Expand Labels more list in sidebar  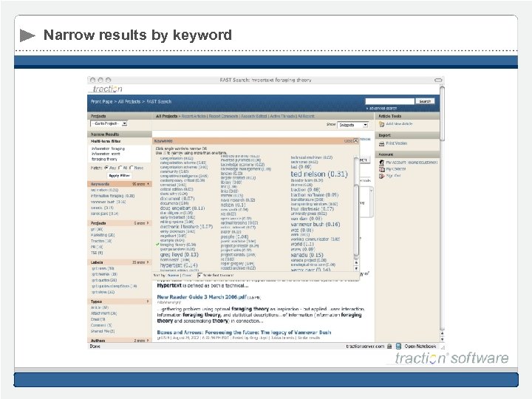coord(140,262)
